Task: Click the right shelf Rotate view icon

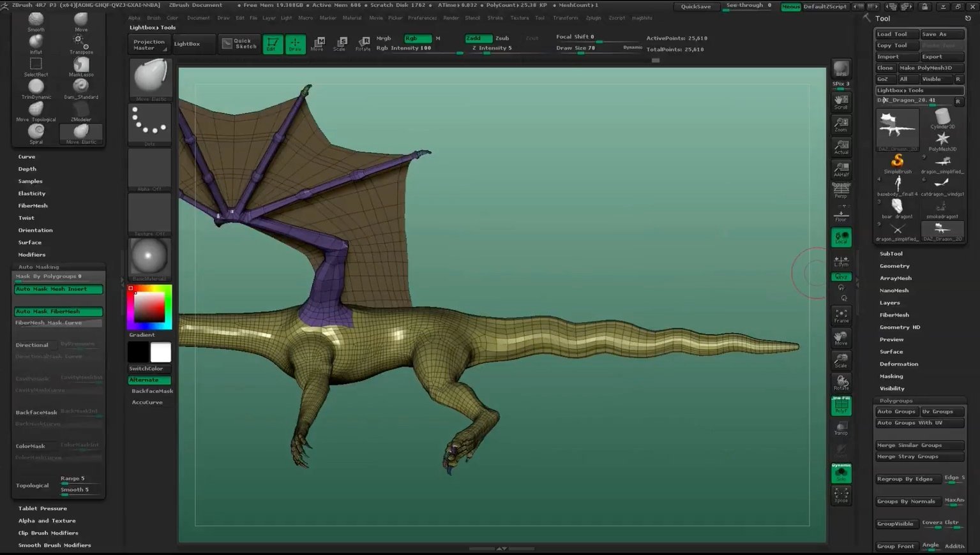Action: pos(841,383)
